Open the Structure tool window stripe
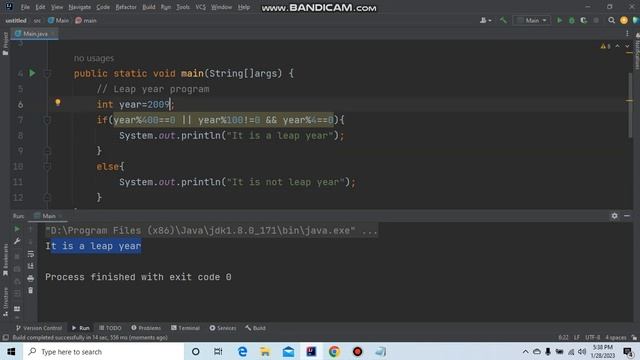This screenshot has height=360, width=640. 5,302
